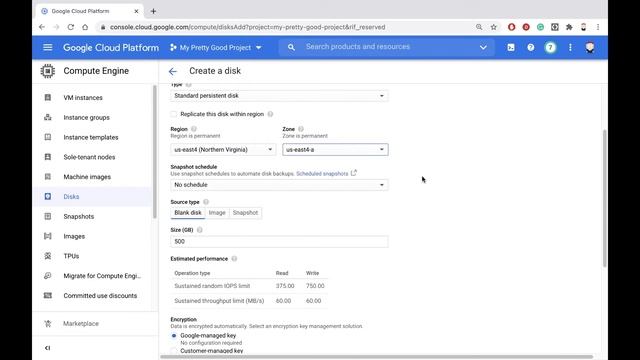Open the hamburger navigation menu
This screenshot has height=360, width=640.
[48, 47]
